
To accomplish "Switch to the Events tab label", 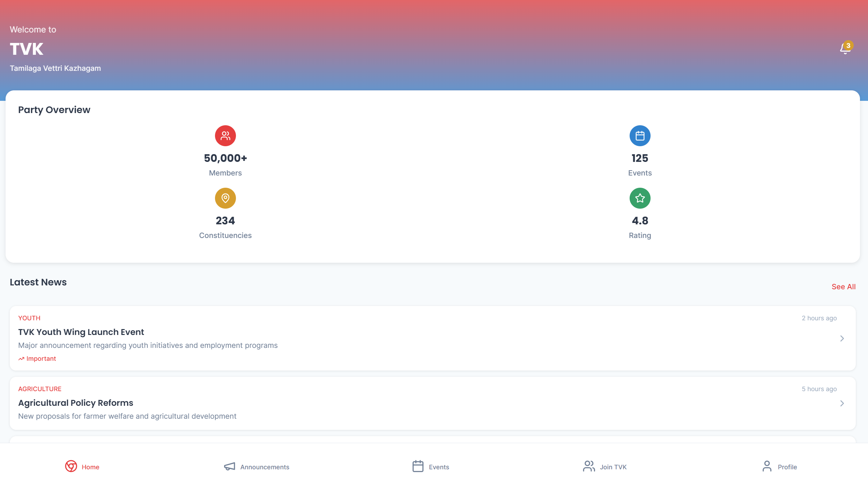I will point(439,467).
